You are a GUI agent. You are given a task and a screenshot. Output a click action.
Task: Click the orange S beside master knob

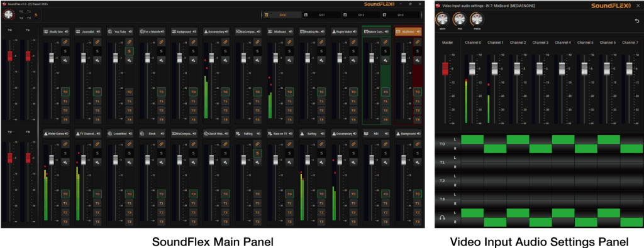click(36, 15)
